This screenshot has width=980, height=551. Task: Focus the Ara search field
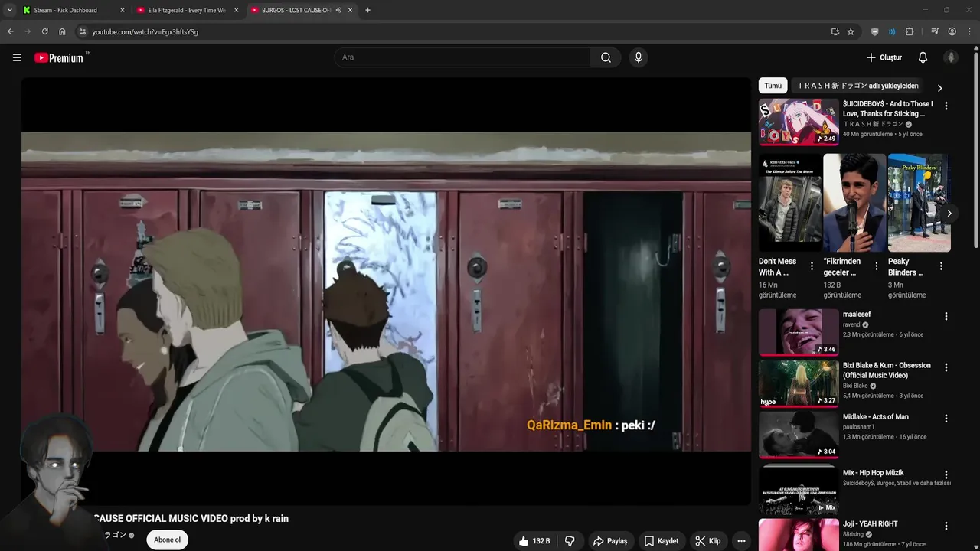coord(462,57)
